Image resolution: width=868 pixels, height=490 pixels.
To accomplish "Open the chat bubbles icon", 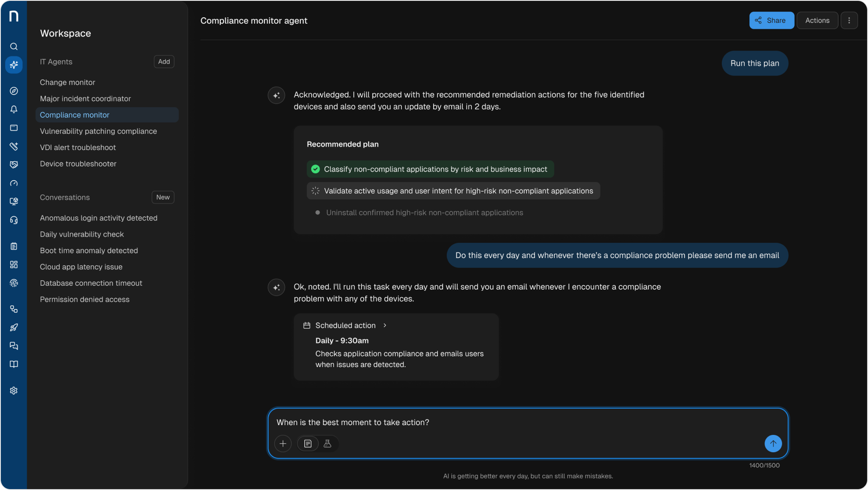I will [x=14, y=346].
